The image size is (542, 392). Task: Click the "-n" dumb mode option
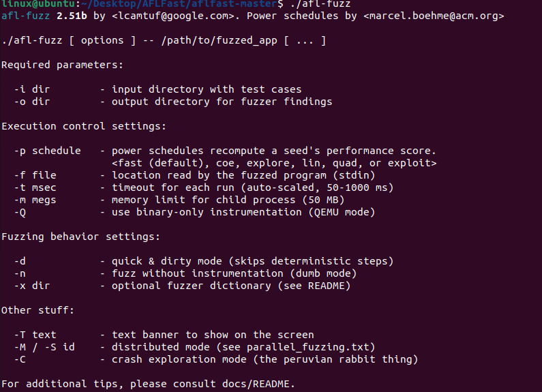click(x=20, y=273)
